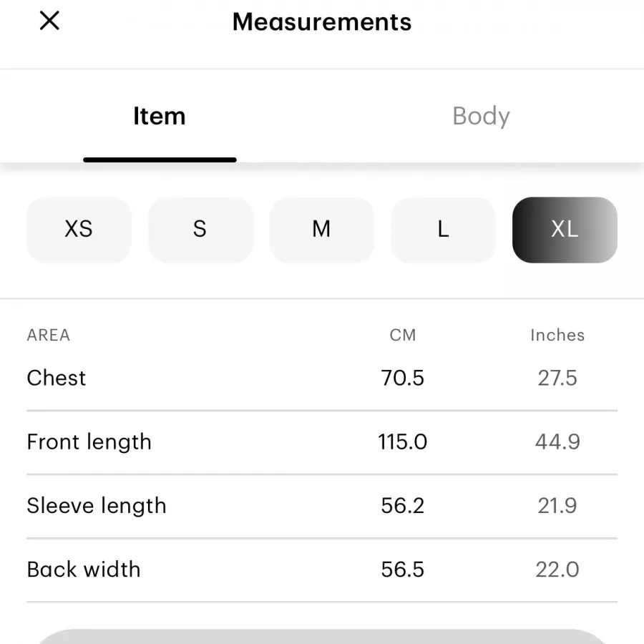Screen dimensions: 644x644
Task: Click the Sleeve length 56.2 cm value
Action: pyautogui.click(x=403, y=505)
